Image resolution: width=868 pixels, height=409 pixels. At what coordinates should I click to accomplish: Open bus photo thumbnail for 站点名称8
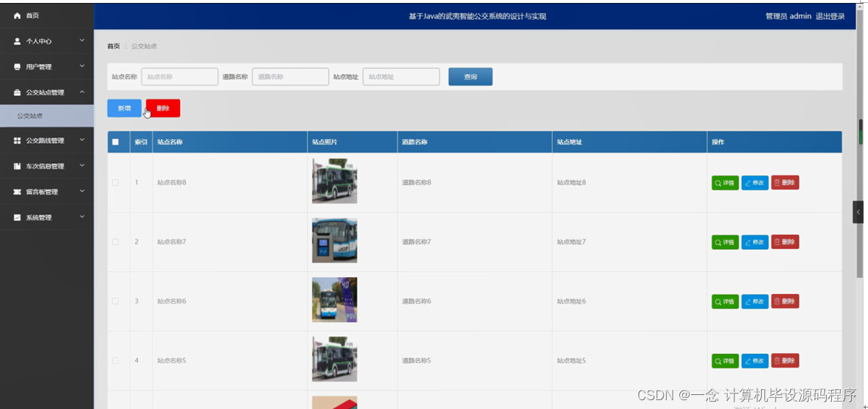pyautogui.click(x=334, y=181)
